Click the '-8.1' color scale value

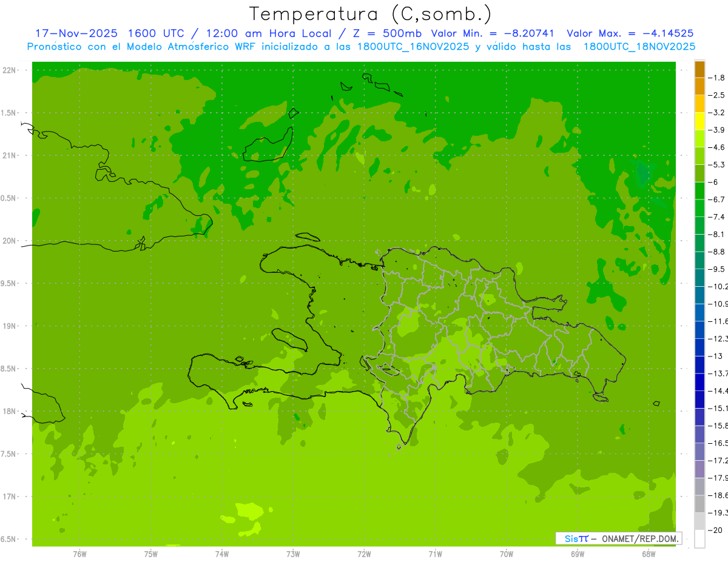716,235
